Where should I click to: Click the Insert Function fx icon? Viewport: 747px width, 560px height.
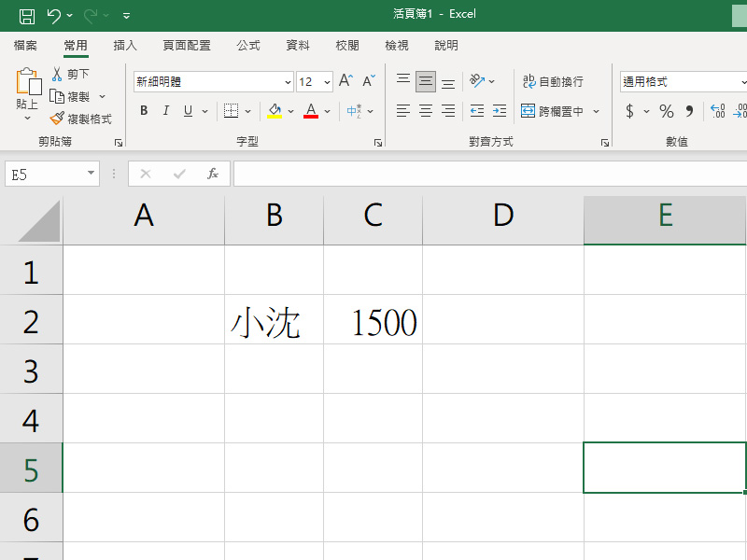point(213,174)
